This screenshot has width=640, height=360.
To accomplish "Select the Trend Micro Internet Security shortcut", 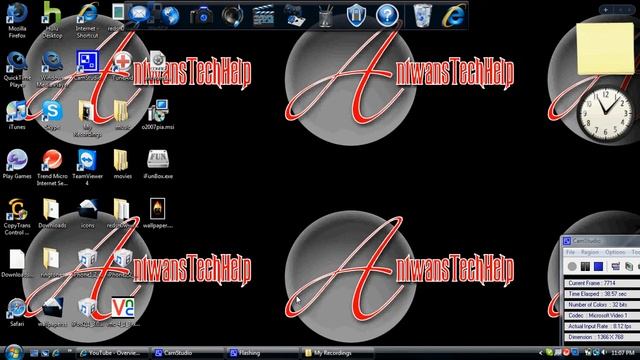I will pos(52,167).
